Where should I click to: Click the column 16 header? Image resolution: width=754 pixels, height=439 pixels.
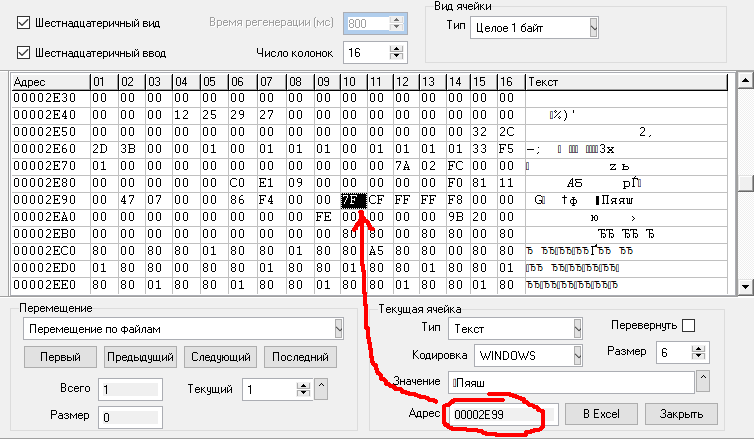(x=511, y=82)
